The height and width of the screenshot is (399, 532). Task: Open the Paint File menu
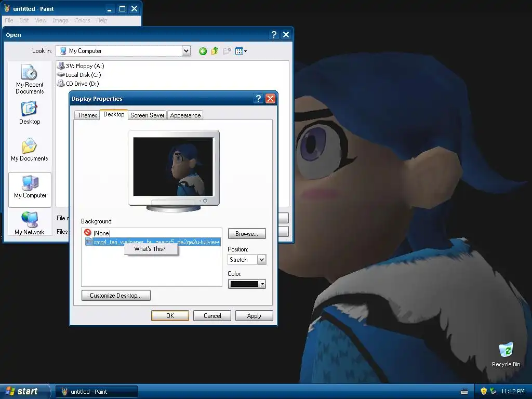[x=9, y=20]
